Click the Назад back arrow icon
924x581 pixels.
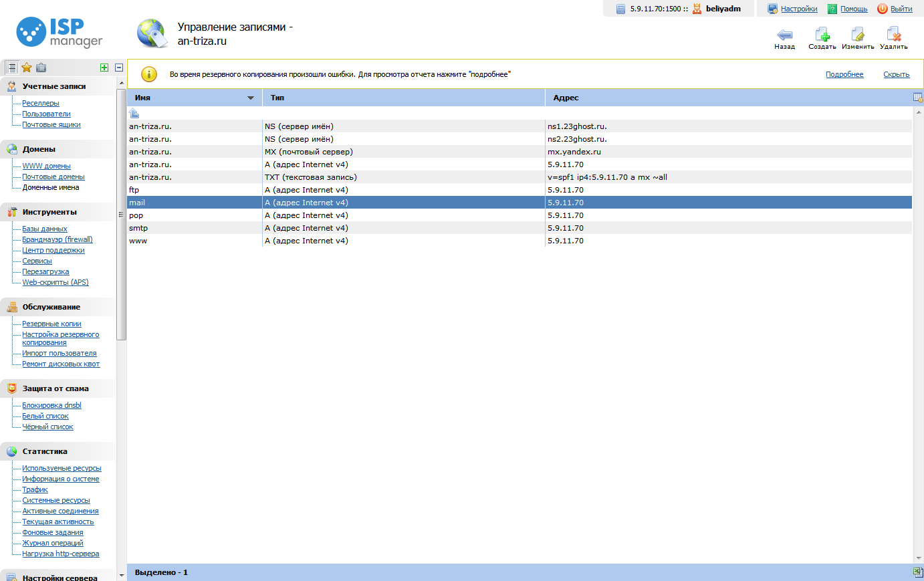[x=785, y=34]
